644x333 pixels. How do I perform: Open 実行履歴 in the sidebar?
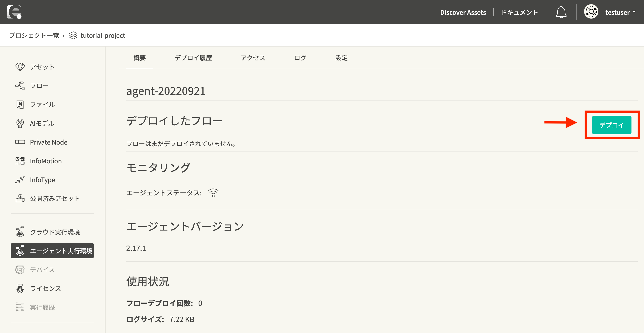tap(52, 307)
